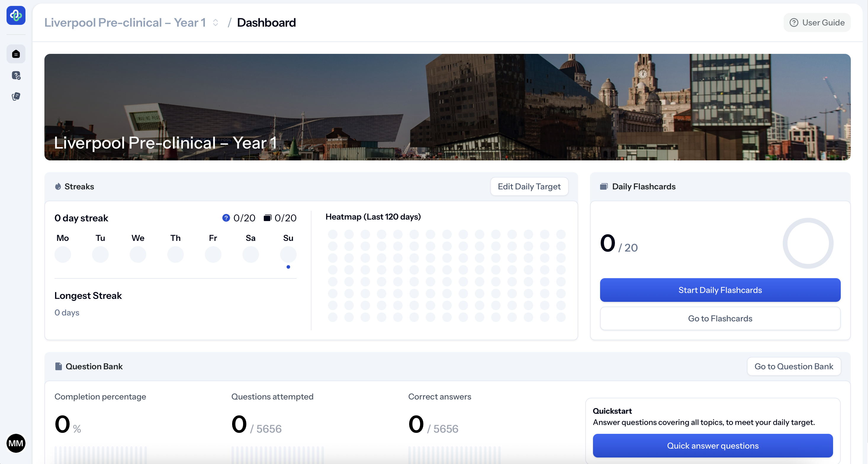Go to Flashcards
The height and width of the screenshot is (464, 868).
pos(720,318)
